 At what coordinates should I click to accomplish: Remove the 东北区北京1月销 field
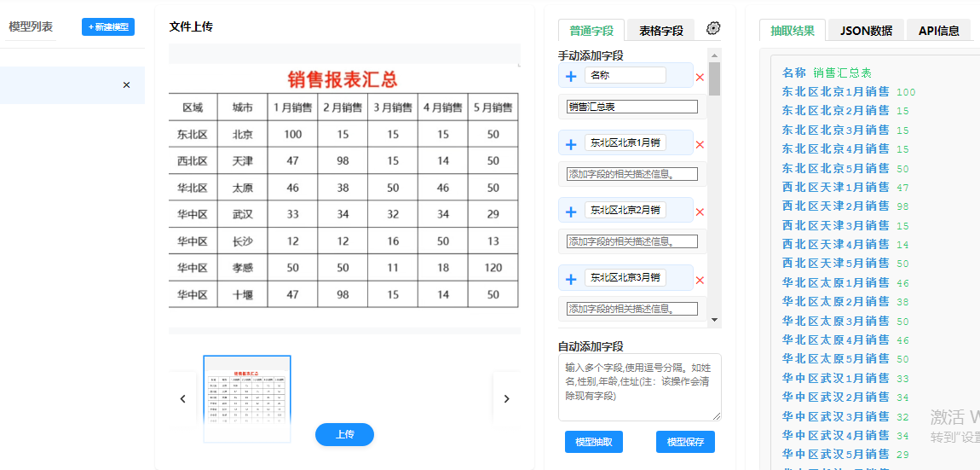[700, 145]
